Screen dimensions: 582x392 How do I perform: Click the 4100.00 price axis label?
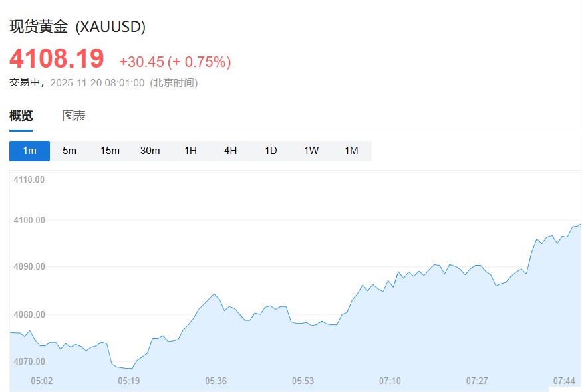coord(30,220)
